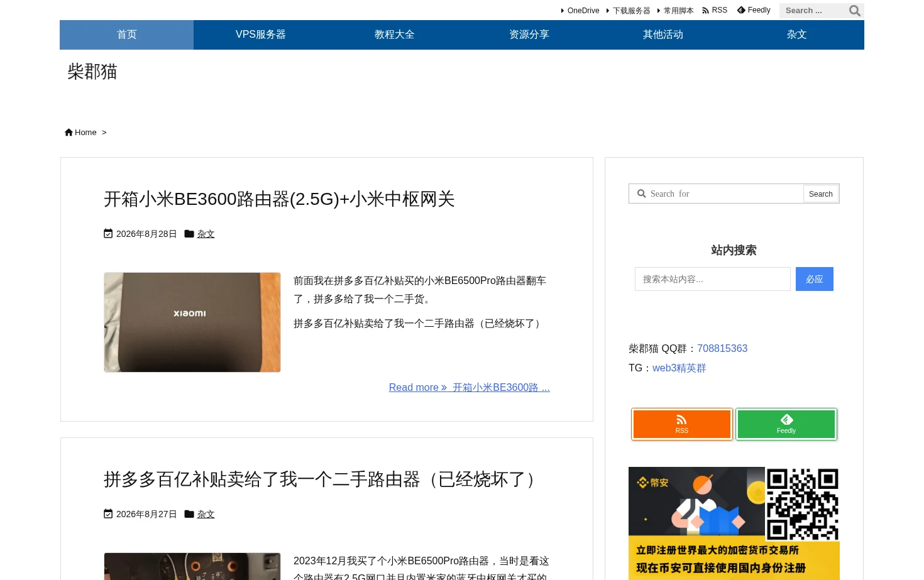Click the 拼多多 post thumbnail image
The height and width of the screenshot is (580, 924).
coord(192,566)
